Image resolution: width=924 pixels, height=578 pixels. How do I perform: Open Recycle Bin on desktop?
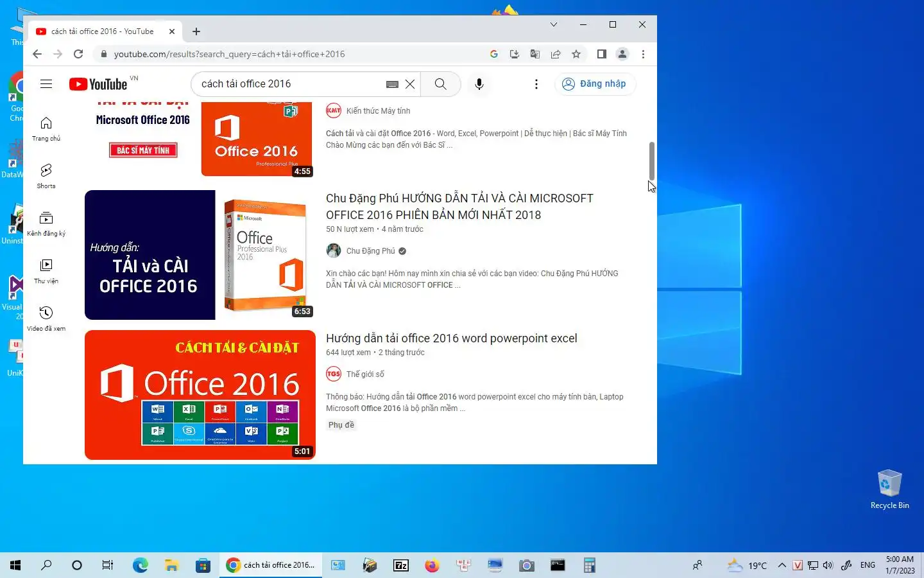[889, 489]
